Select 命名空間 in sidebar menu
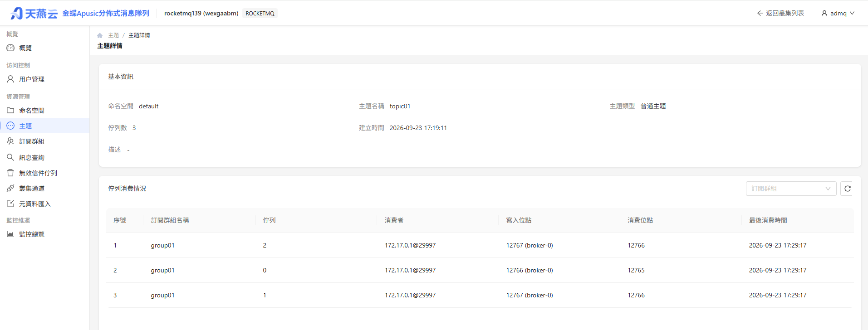The width and height of the screenshot is (868, 330). (44, 110)
